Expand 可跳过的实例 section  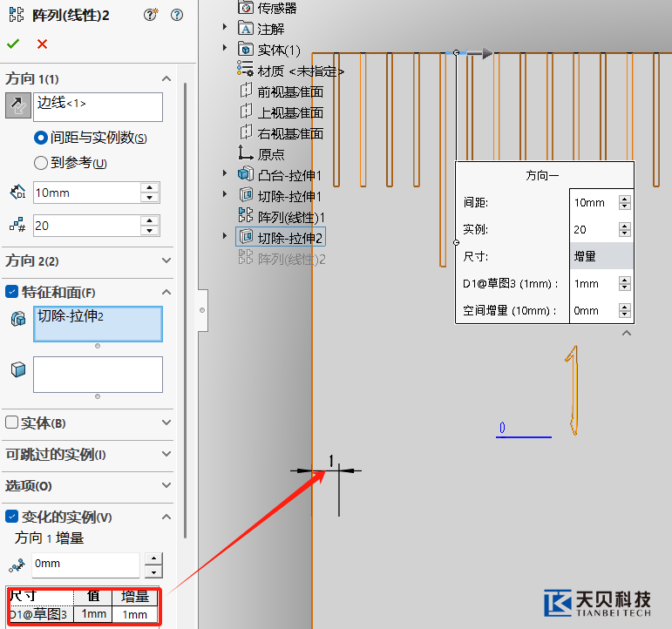[166, 454]
